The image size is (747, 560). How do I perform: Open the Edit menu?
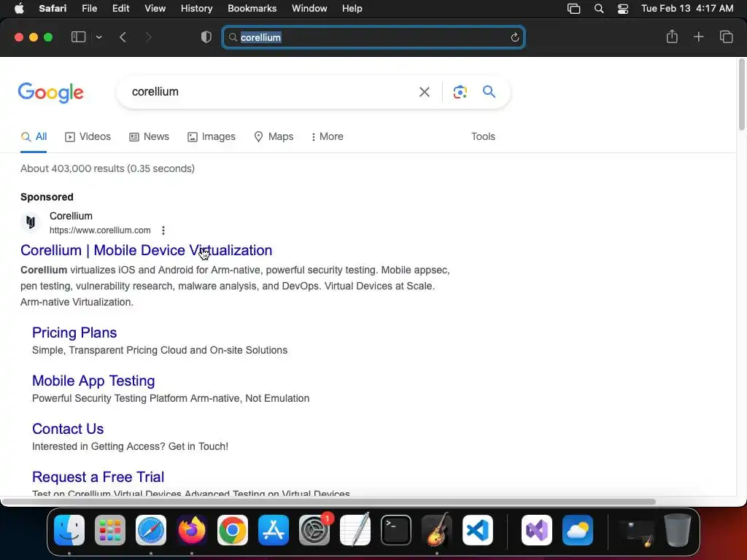[x=120, y=9]
